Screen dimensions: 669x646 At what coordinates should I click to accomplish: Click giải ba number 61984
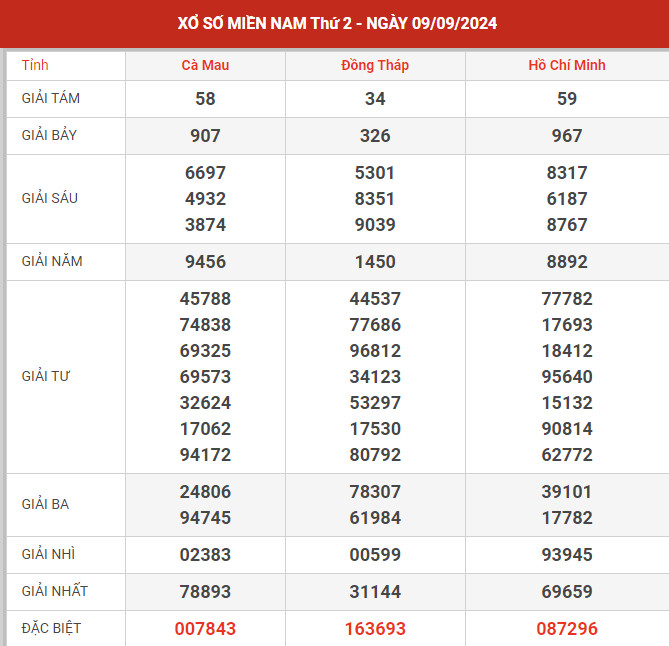click(x=375, y=518)
